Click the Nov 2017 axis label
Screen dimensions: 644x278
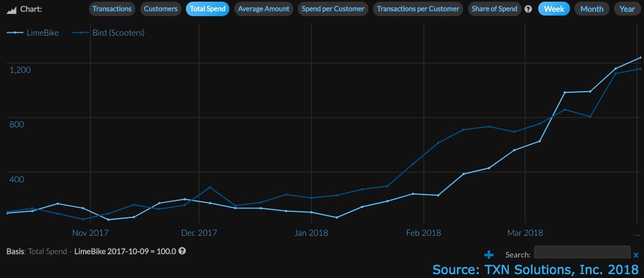point(90,233)
